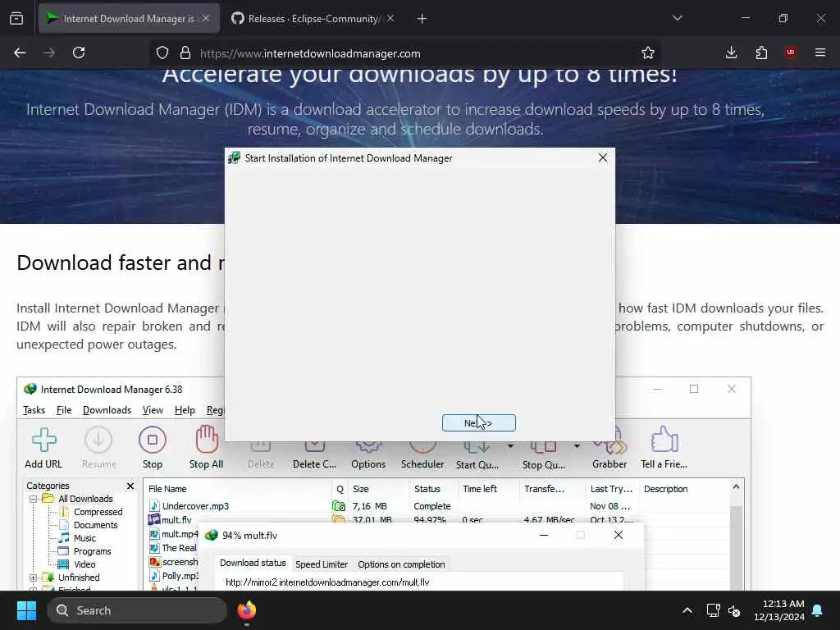Open a new tab with the plus button
Viewport: 840px width, 630px height.
422,19
